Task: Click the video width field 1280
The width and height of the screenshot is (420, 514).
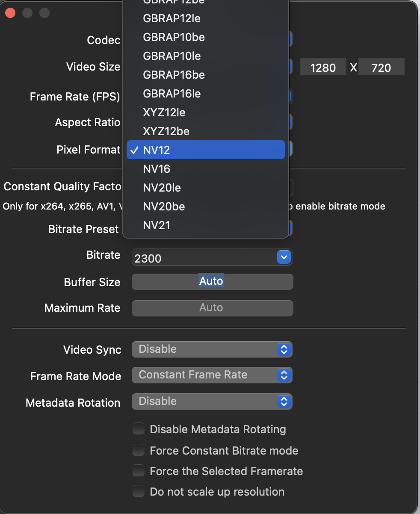Action: [x=323, y=68]
